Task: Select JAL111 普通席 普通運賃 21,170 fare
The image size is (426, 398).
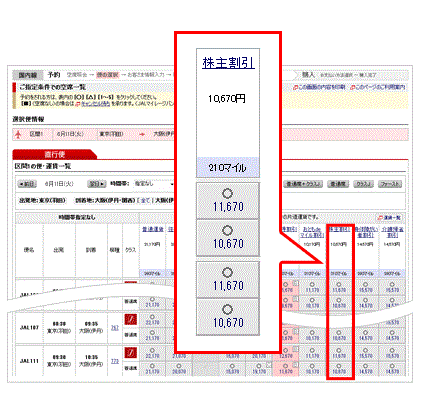Action: [152, 368]
